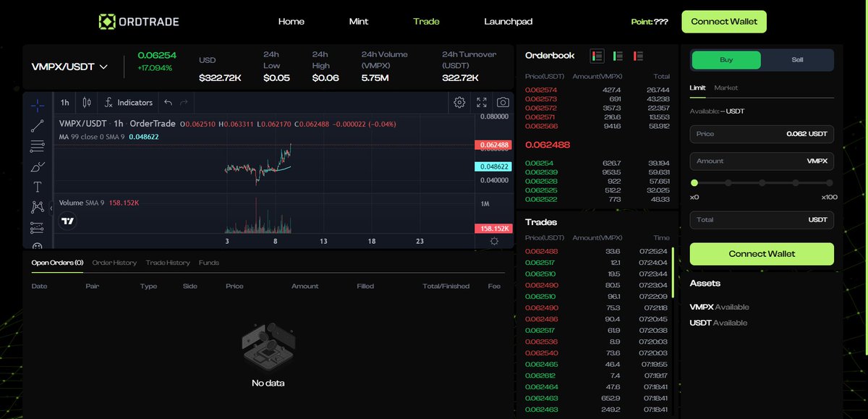Screen dimensions: 868x419
Task: Open the VMPX/USDT pair dropdown
Action: [x=69, y=67]
